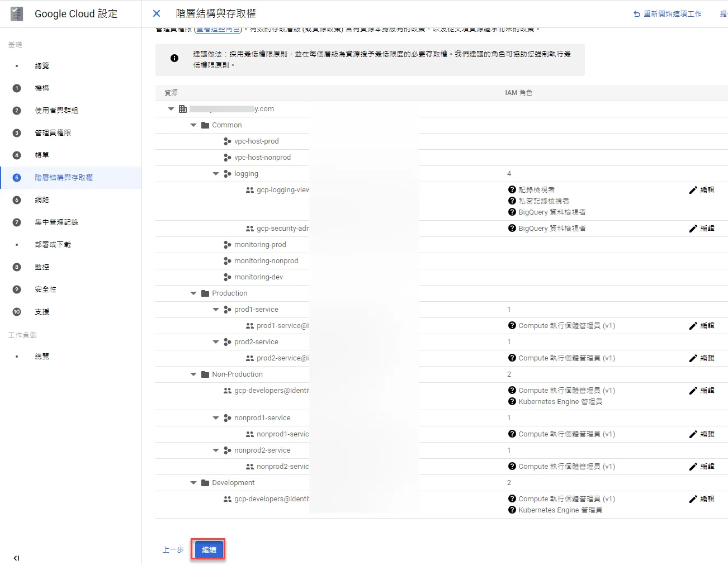Open step 7 集中管理記錄
This screenshot has width=728, height=565.
click(x=56, y=222)
